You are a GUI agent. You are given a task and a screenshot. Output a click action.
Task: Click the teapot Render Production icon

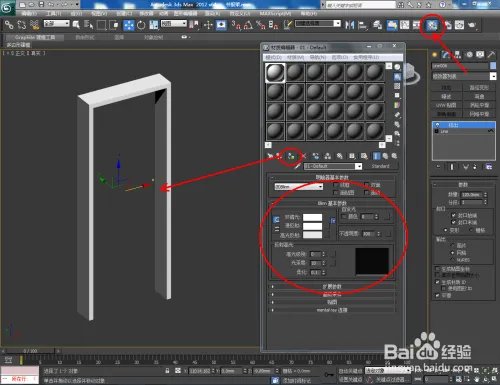click(472, 25)
